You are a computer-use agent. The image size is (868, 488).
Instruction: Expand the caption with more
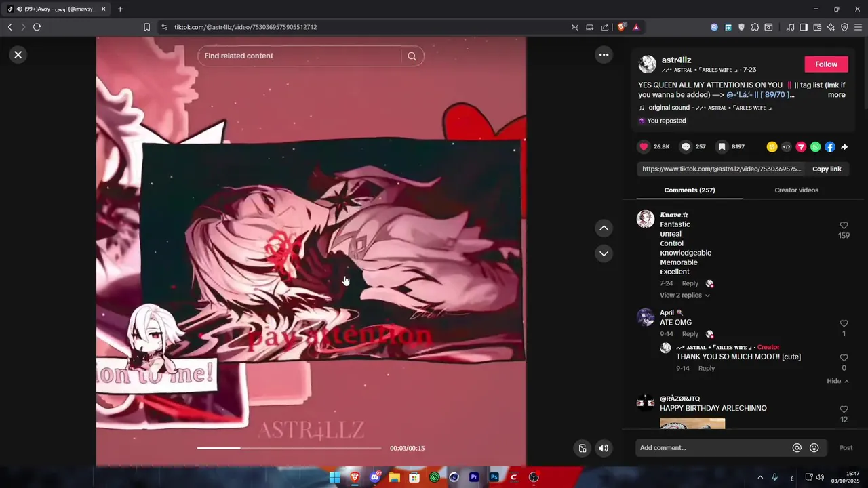[836, 95]
